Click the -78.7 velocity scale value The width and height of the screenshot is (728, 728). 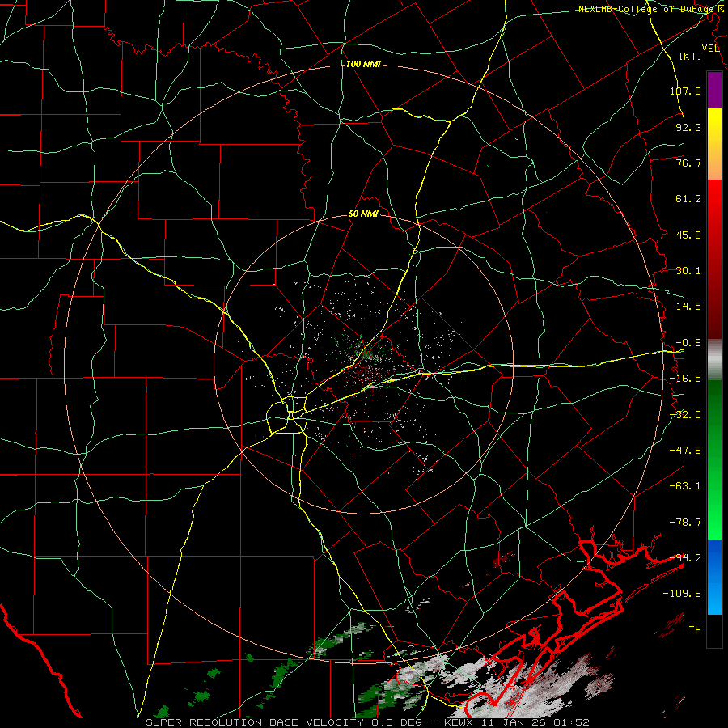pyautogui.click(x=685, y=523)
